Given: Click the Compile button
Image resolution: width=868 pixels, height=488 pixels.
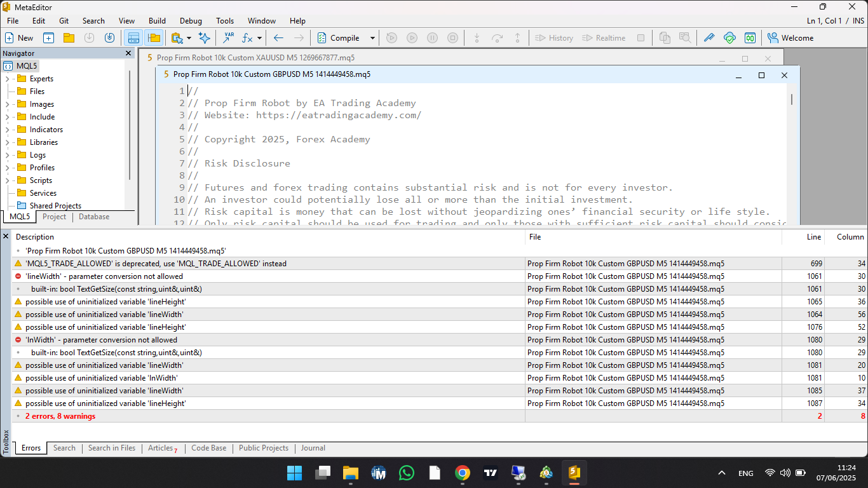Looking at the screenshot, I should 339,38.
